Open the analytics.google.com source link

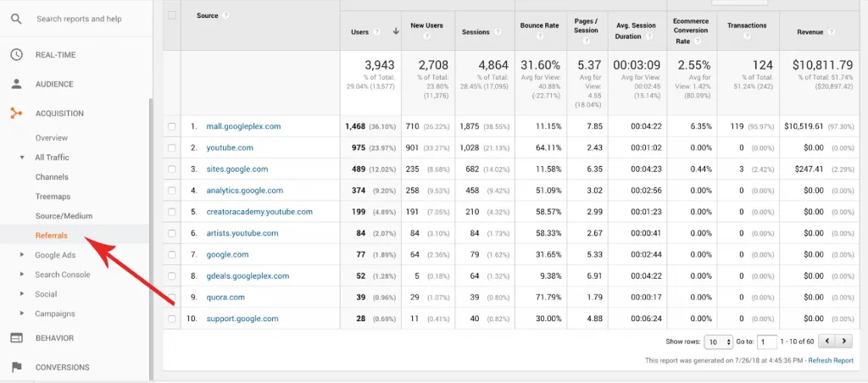click(x=245, y=191)
